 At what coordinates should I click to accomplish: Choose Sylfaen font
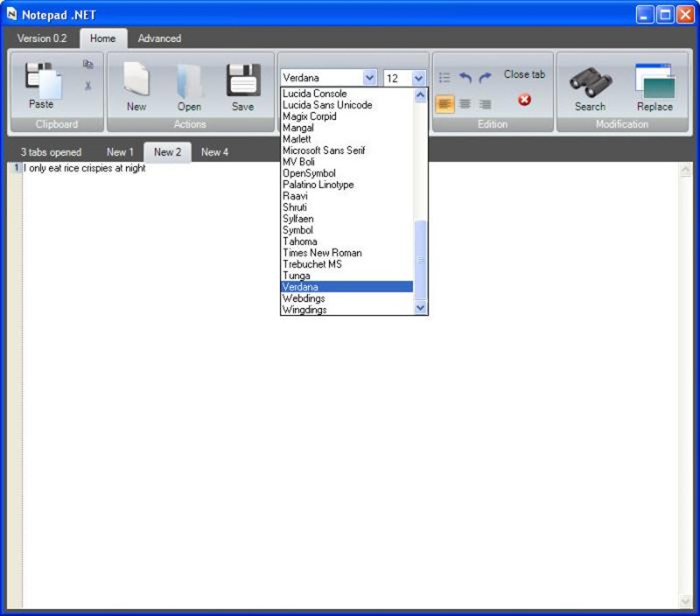pos(347,219)
